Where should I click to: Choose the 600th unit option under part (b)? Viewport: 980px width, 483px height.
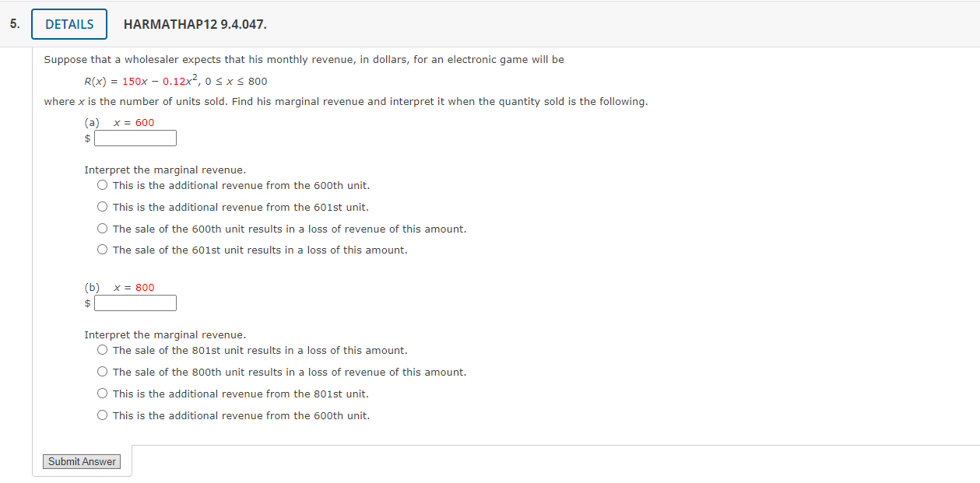pos(102,415)
